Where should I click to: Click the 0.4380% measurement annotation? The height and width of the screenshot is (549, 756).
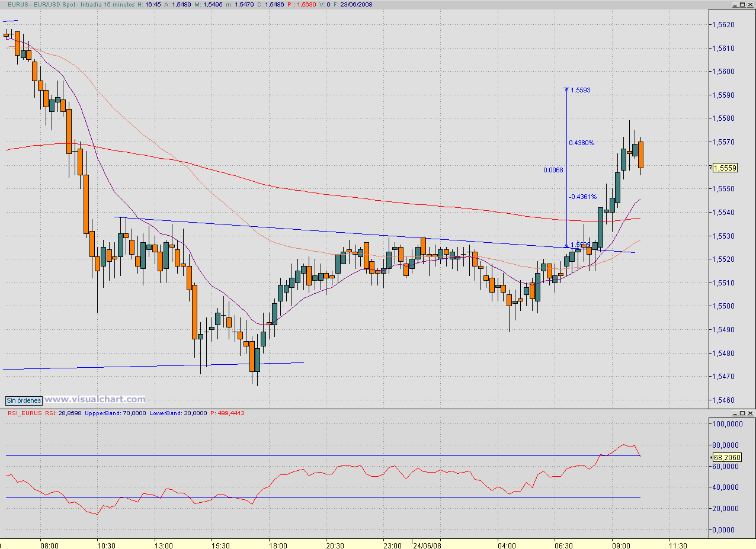tap(581, 143)
